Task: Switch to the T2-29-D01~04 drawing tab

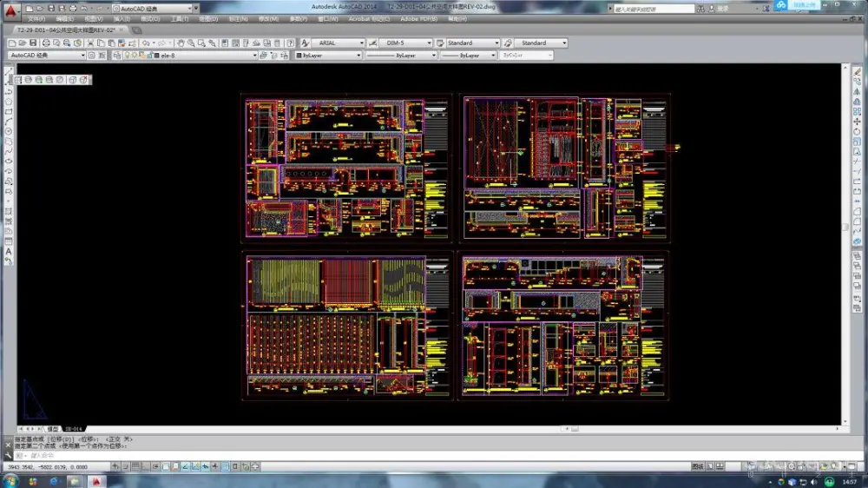Action: 66,30
